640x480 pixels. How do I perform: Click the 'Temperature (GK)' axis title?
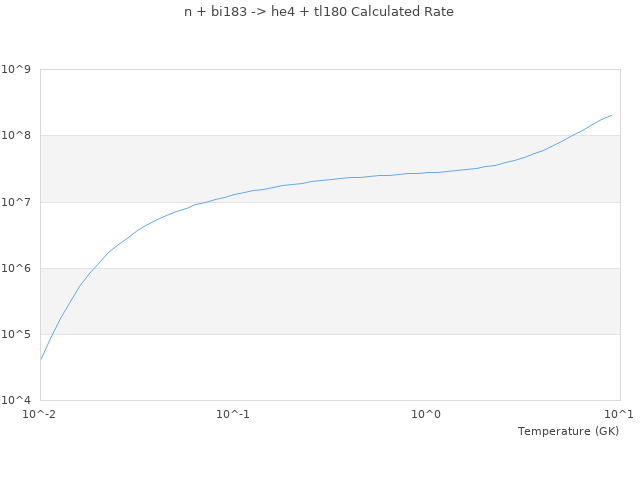(568, 431)
